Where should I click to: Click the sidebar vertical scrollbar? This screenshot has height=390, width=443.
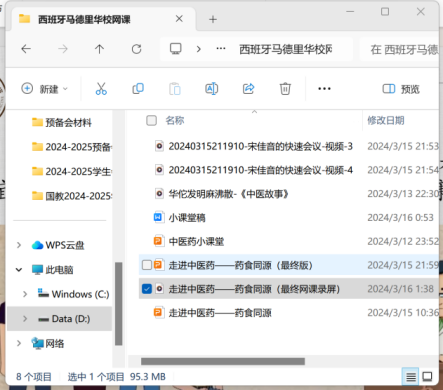pyautogui.click(x=118, y=304)
